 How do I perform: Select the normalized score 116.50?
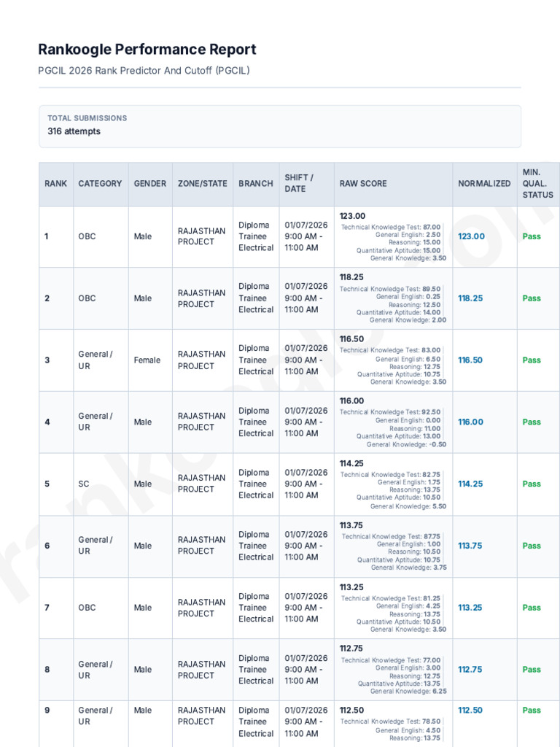click(x=470, y=360)
